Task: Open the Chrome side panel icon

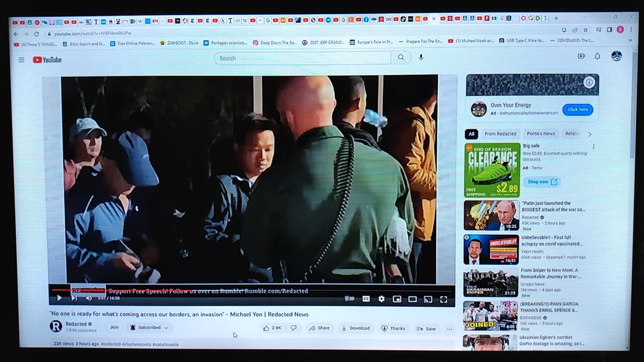Action: pyautogui.click(x=609, y=30)
